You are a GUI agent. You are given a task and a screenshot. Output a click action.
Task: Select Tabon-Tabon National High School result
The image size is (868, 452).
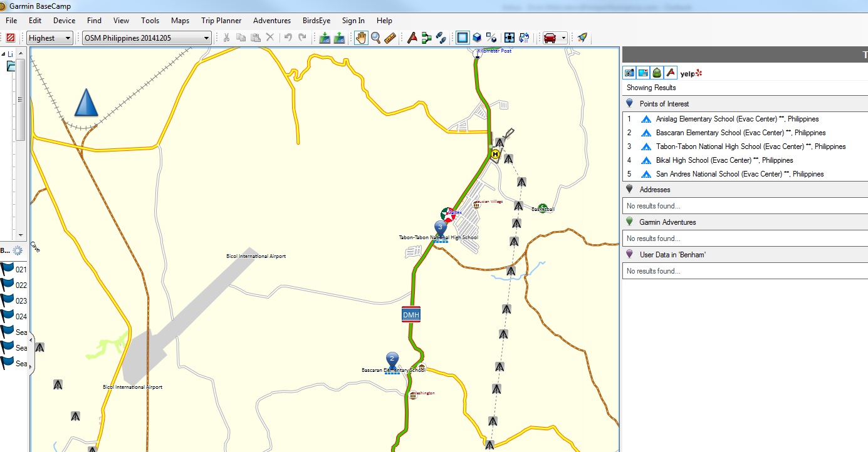click(745, 146)
